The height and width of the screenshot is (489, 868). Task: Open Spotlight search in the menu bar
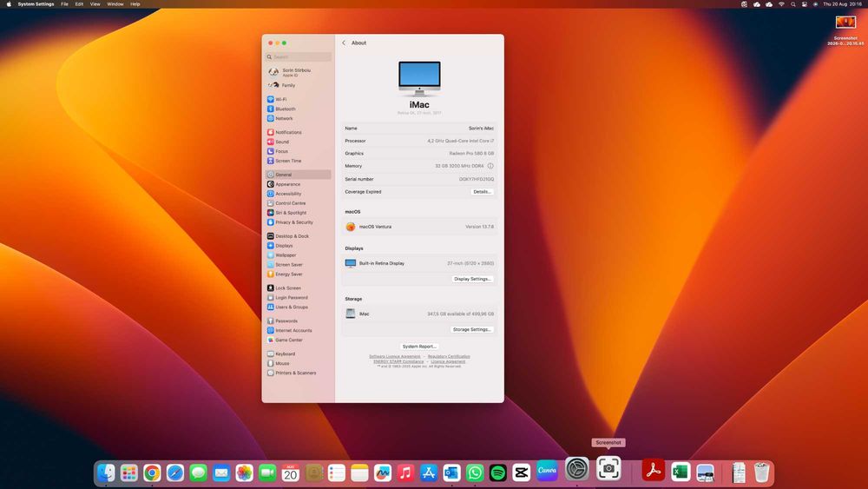pyautogui.click(x=792, y=3)
